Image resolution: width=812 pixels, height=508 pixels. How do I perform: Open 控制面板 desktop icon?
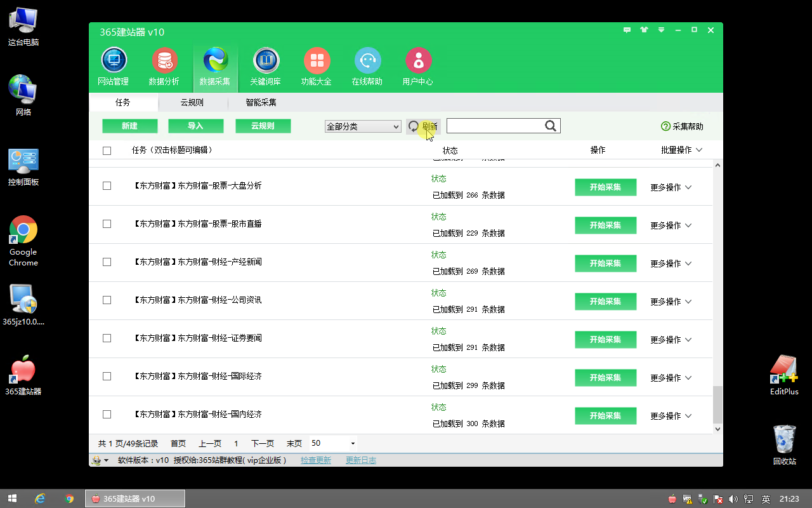pyautogui.click(x=23, y=166)
